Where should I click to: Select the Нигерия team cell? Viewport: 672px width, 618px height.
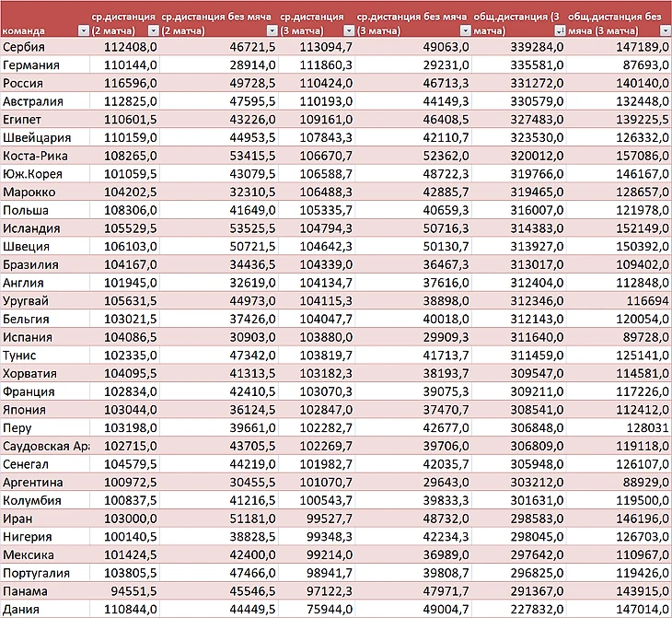44,537
